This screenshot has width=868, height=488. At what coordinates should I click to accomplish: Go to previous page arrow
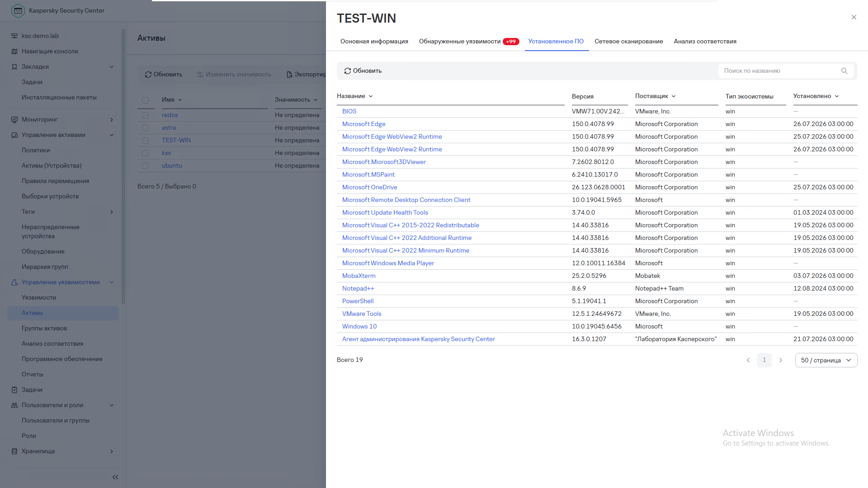(x=748, y=360)
